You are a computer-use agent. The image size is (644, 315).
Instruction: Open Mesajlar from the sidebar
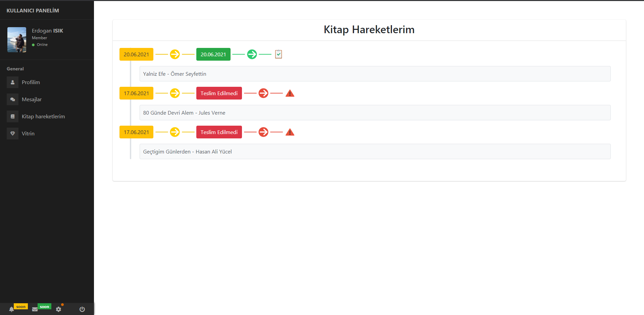[x=32, y=99]
